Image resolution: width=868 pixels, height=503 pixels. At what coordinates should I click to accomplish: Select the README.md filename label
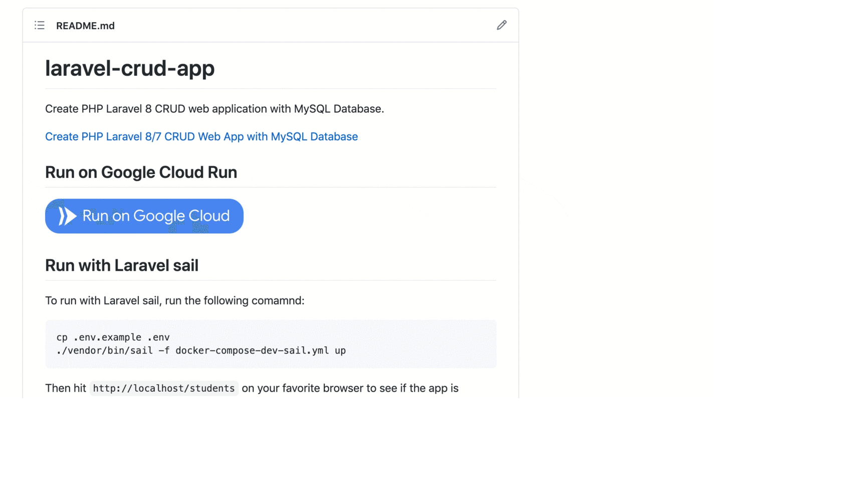85,25
